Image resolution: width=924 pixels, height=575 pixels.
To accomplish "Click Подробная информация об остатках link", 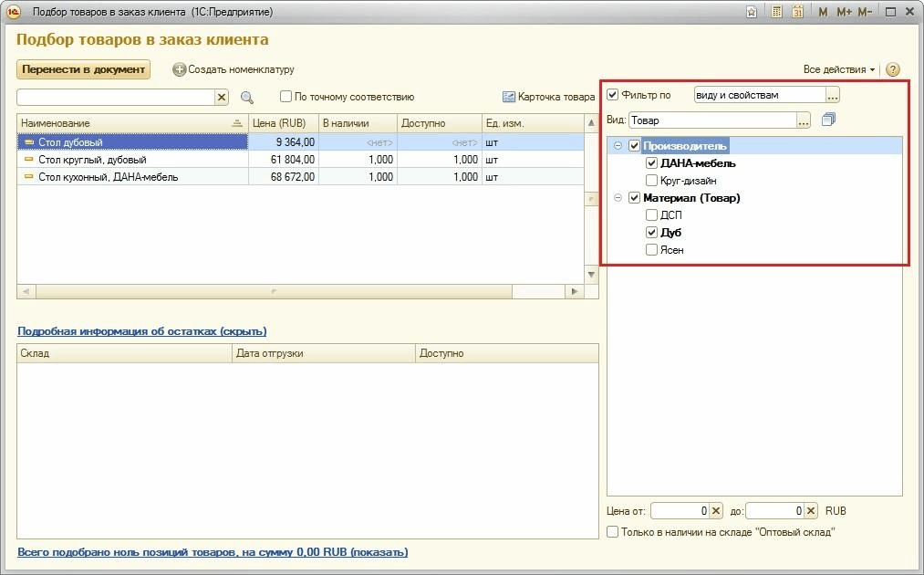I will pos(141,331).
